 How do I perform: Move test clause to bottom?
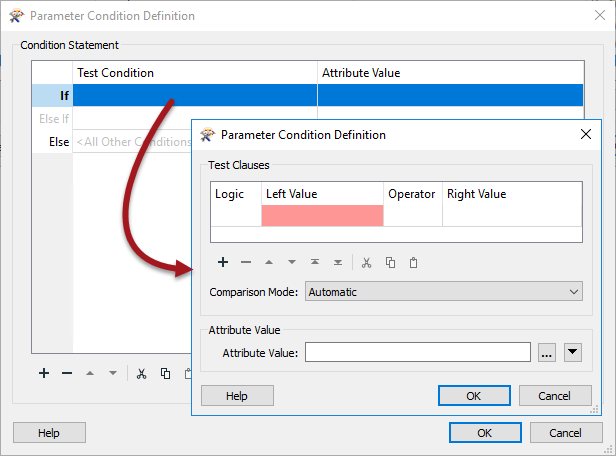[338, 262]
